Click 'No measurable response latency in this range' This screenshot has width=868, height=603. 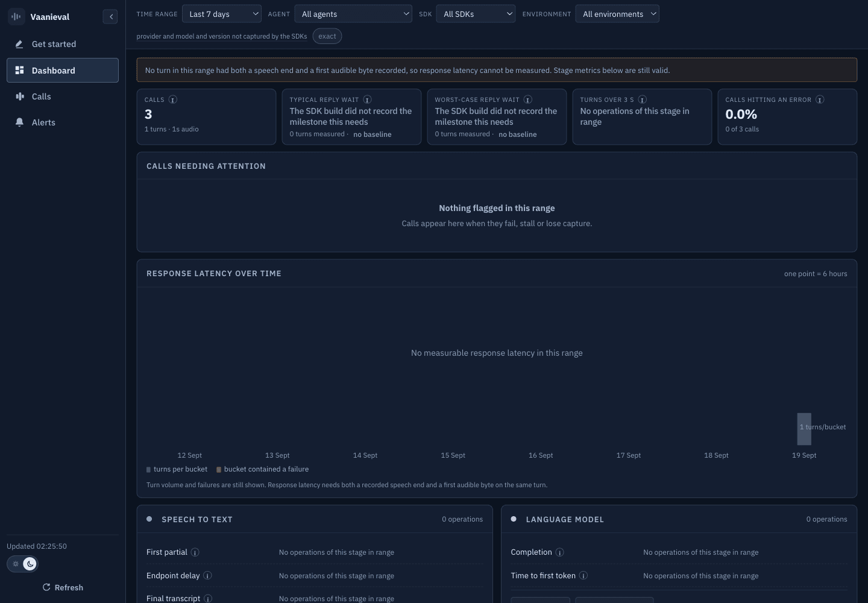[497, 353]
